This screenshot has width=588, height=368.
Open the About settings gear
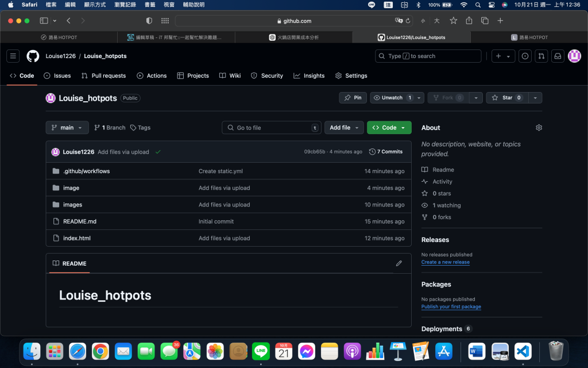[x=539, y=128]
